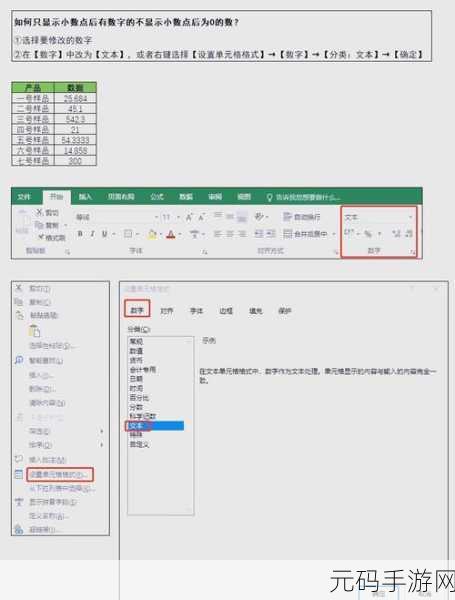Open the number group dialog launcher arrow

click(412, 252)
